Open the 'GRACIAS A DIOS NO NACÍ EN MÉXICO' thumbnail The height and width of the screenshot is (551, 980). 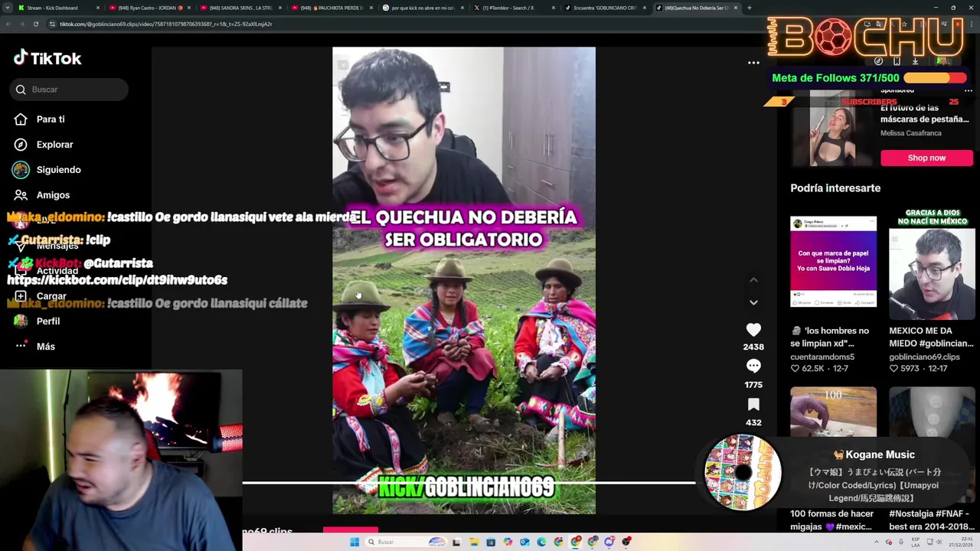pyautogui.click(x=932, y=263)
